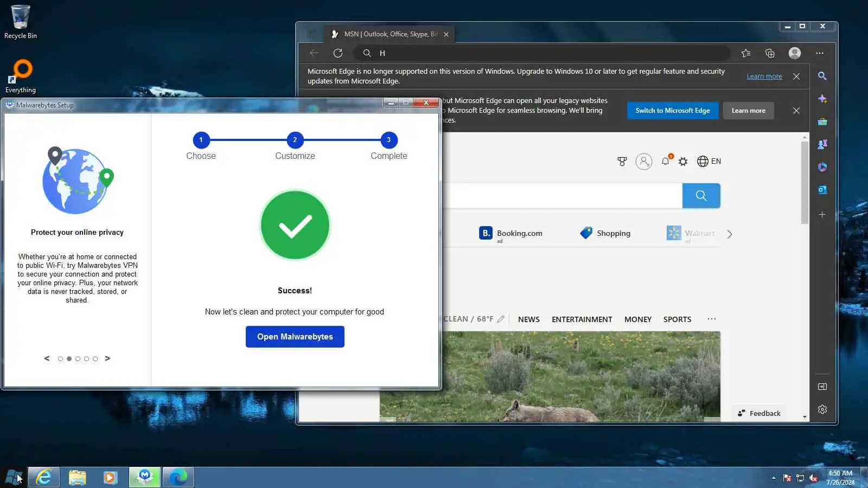The image size is (868, 488).
Task: Dismiss the Edge unsupported Windows notice
Action: coord(796,76)
